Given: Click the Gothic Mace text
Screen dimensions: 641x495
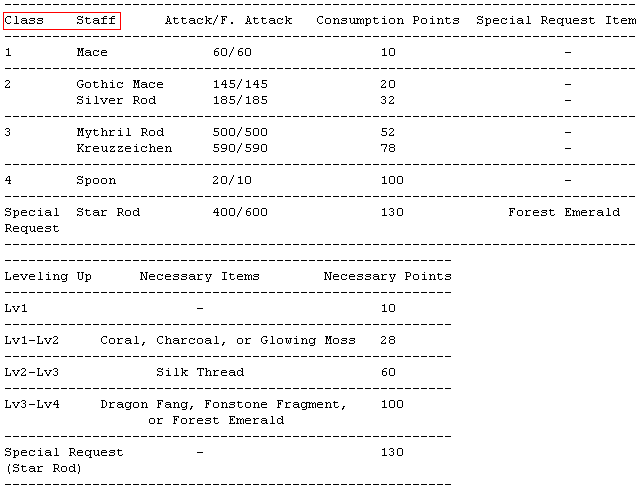Looking at the screenshot, I should pos(120,84).
